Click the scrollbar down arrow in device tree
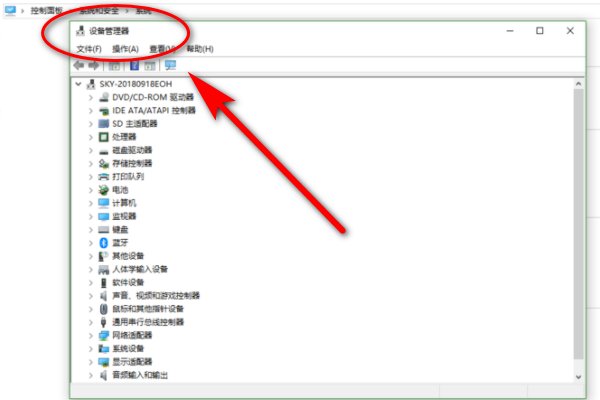This screenshot has height=400, width=600. coord(578,377)
